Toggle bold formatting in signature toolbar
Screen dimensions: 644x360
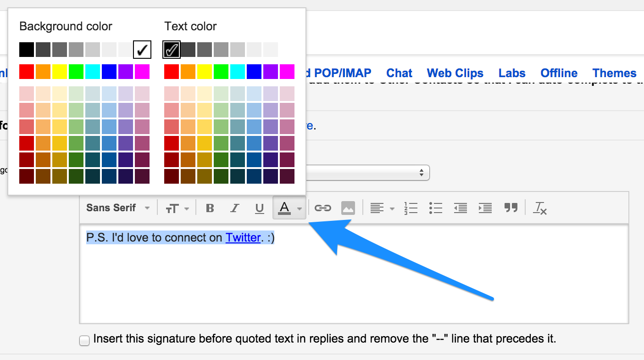coord(210,208)
